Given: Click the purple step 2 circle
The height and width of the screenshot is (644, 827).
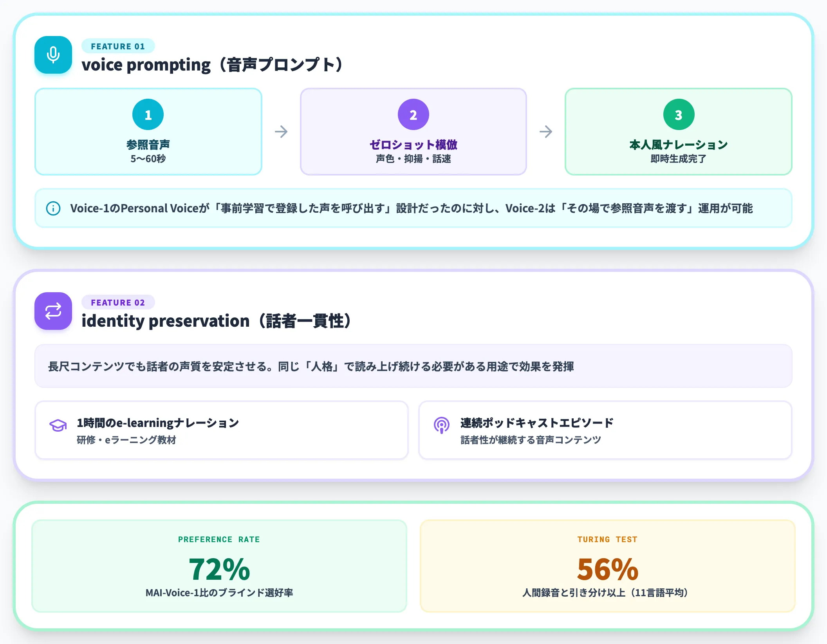Looking at the screenshot, I should [x=413, y=114].
